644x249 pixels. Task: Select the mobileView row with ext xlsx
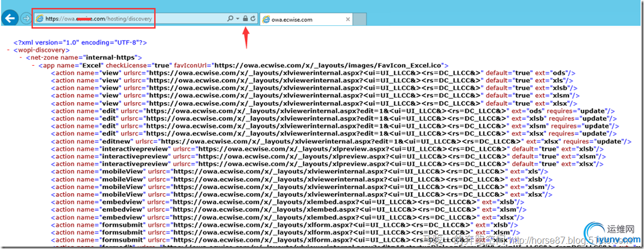coord(301,194)
